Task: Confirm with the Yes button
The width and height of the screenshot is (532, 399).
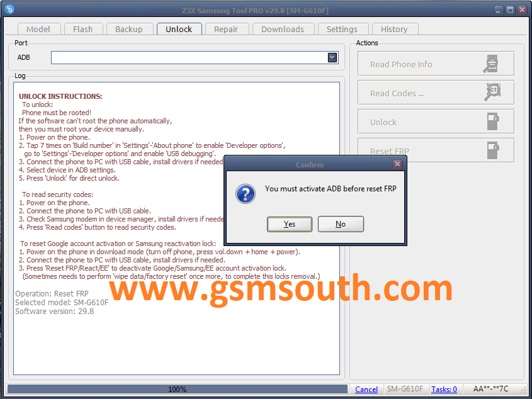Action: (x=290, y=224)
